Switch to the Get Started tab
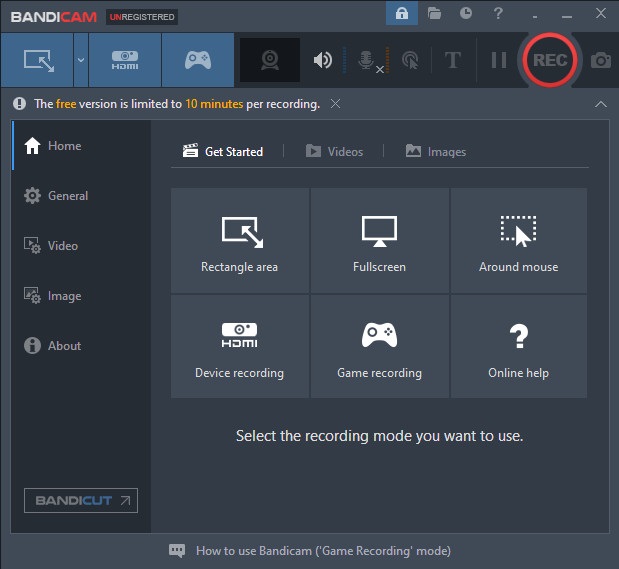The width and height of the screenshot is (619, 569). coord(223,151)
